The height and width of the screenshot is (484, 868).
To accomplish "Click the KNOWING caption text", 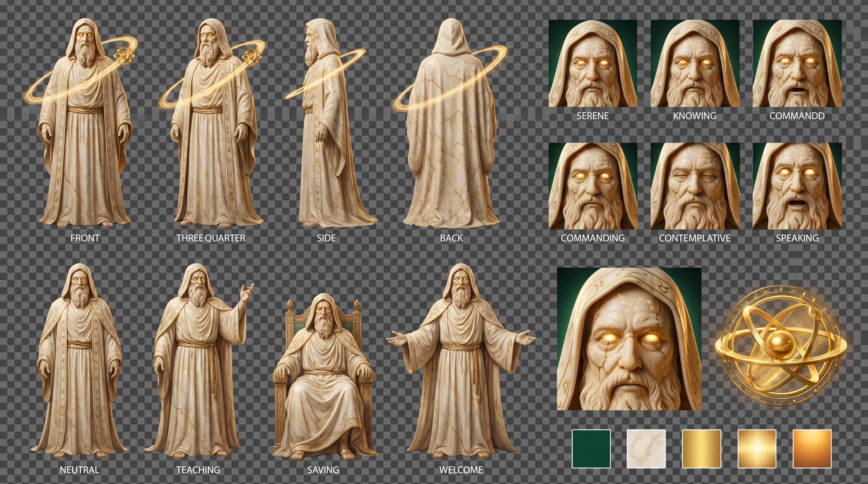I will pos(695,116).
